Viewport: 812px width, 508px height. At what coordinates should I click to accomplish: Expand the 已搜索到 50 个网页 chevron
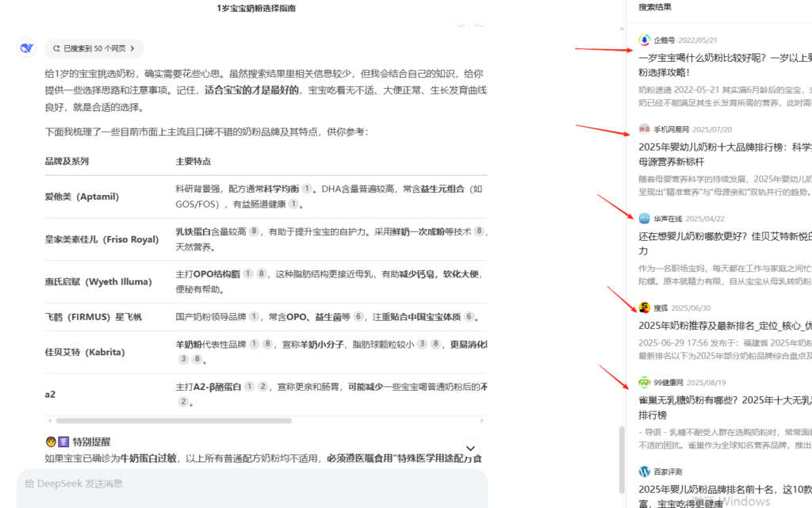click(x=132, y=49)
